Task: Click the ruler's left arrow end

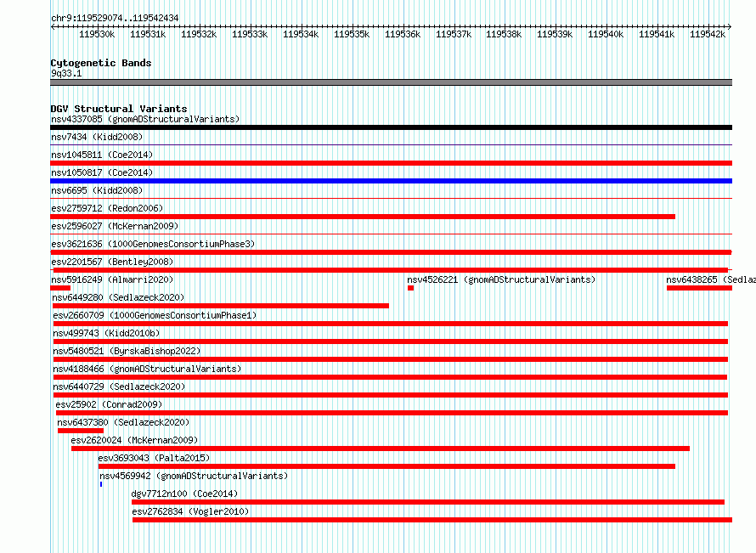Action: 53,27
